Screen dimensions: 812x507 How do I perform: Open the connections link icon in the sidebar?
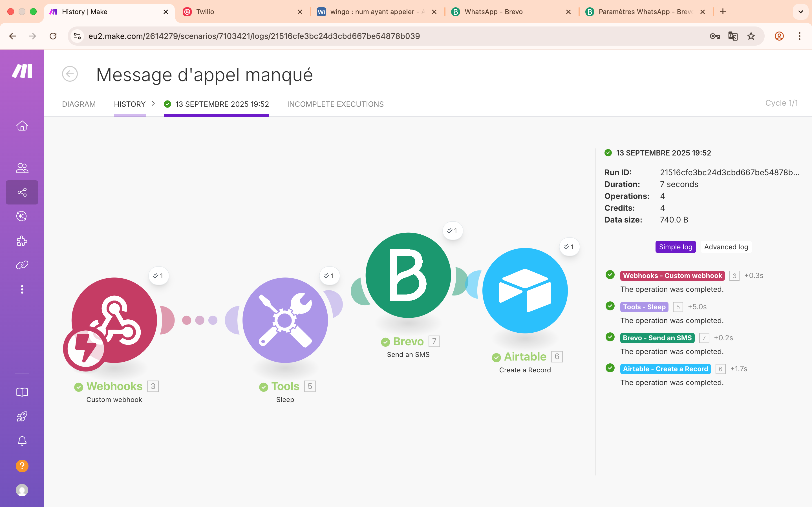[22, 265]
